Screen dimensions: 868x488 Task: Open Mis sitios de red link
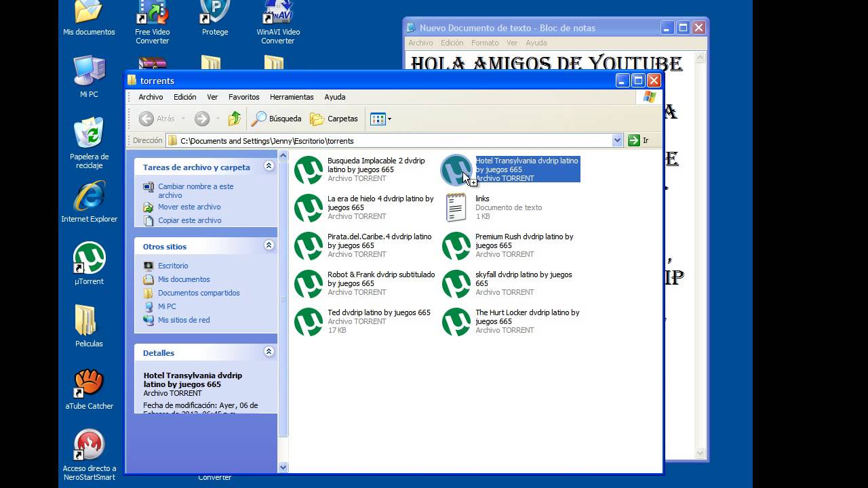(184, 320)
